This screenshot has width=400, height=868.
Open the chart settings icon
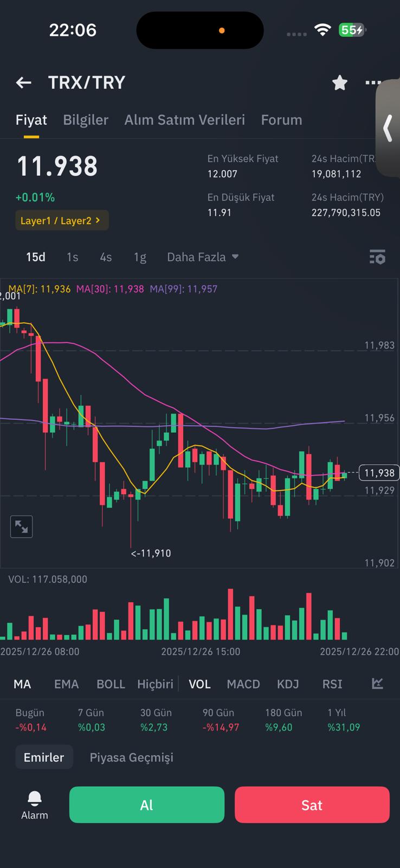[x=377, y=257]
